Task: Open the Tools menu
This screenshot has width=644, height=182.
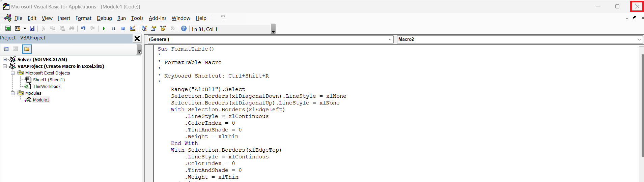Action: click(137, 18)
